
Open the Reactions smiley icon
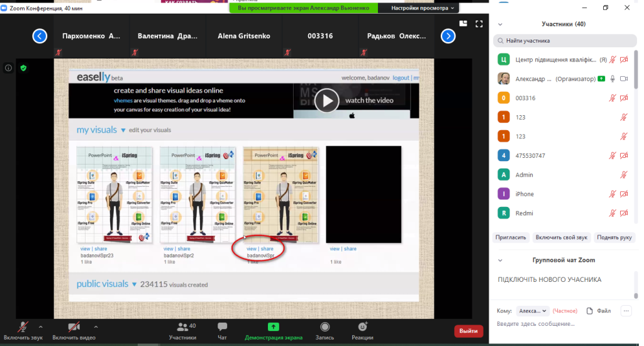click(362, 327)
